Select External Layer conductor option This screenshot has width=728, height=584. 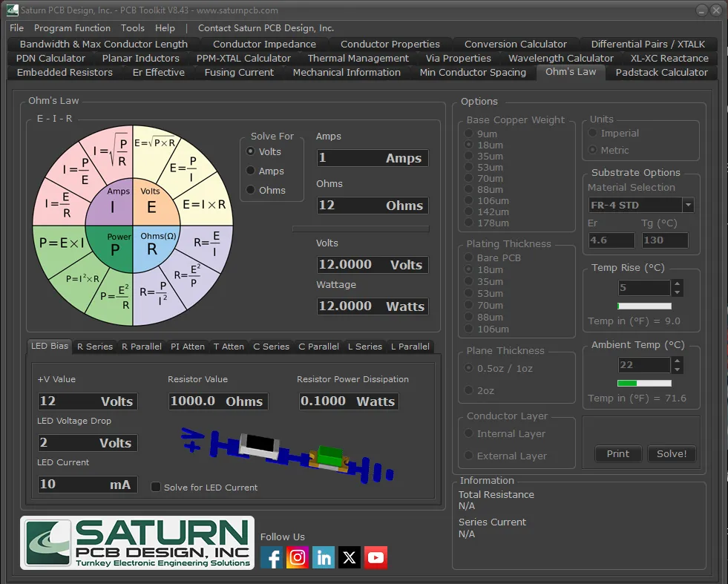pyautogui.click(x=505, y=456)
